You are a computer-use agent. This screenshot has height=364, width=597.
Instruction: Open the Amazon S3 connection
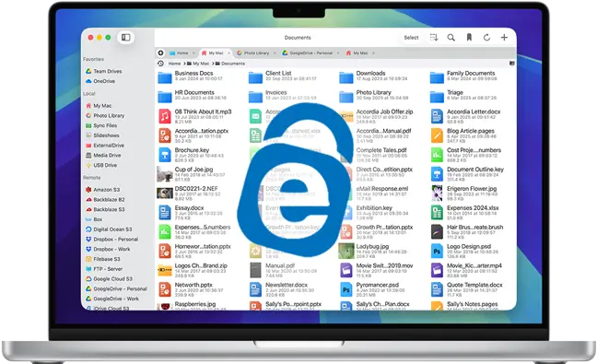(x=102, y=190)
